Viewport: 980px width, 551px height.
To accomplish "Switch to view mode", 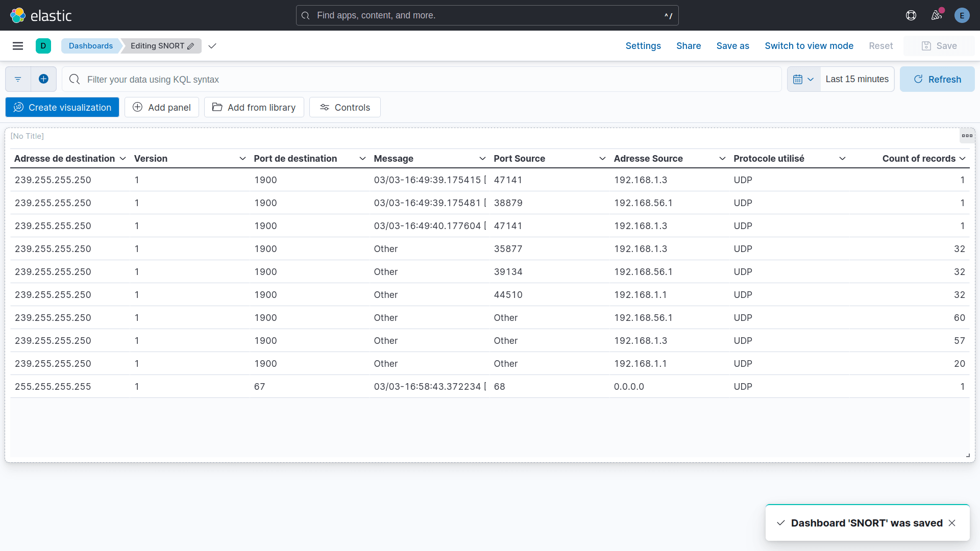I will pyautogui.click(x=809, y=46).
